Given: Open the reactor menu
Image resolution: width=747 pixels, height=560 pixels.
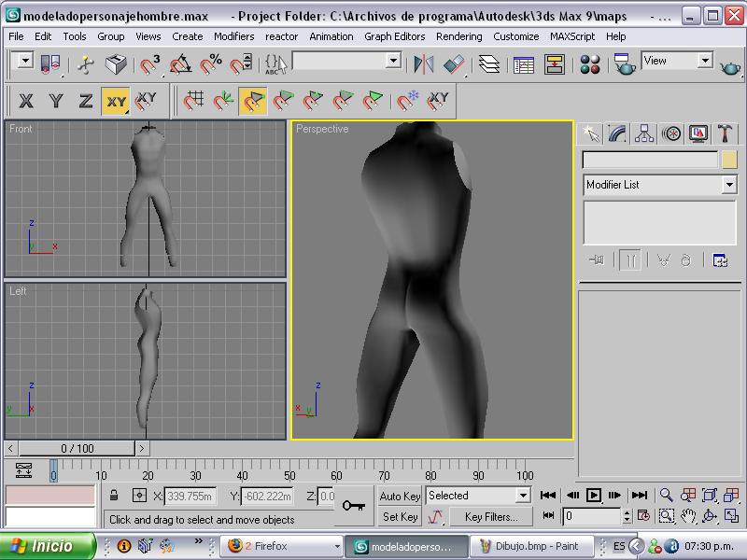Looking at the screenshot, I should (282, 36).
